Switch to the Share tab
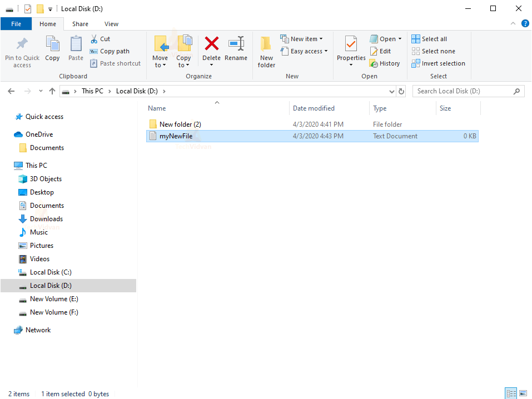The height and width of the screenshot is (399, 532). (x=80, y=24)
